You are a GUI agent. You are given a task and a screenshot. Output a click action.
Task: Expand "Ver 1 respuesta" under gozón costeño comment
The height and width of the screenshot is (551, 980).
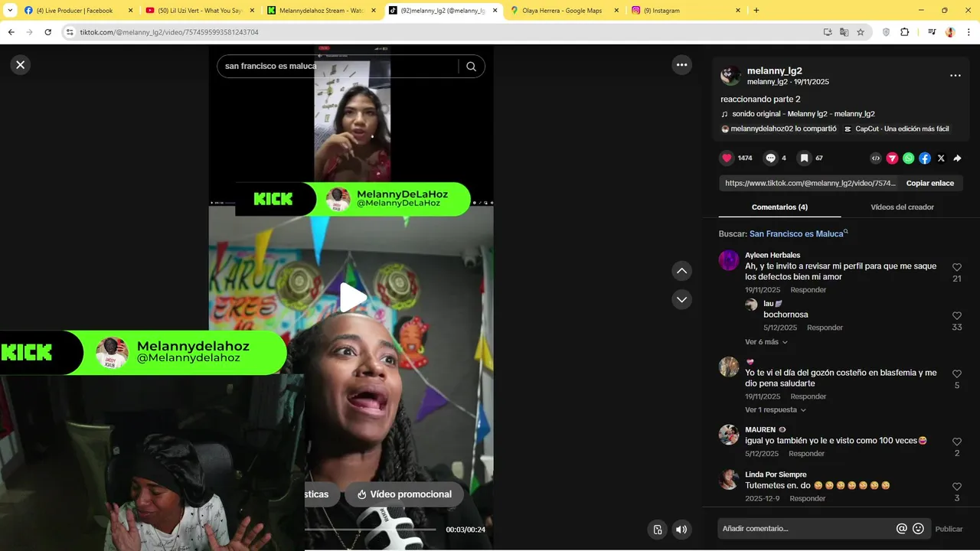point(776,410)
